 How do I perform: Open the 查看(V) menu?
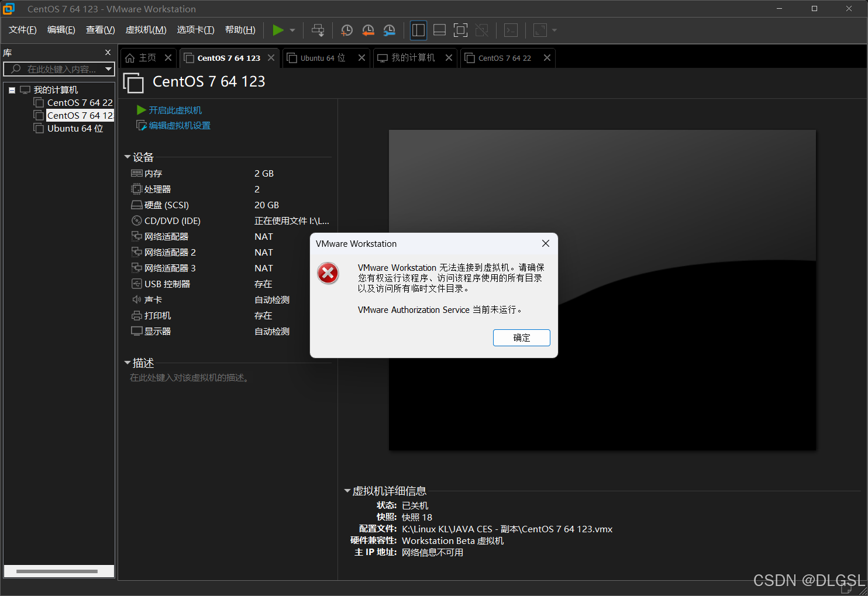(101, 30)
